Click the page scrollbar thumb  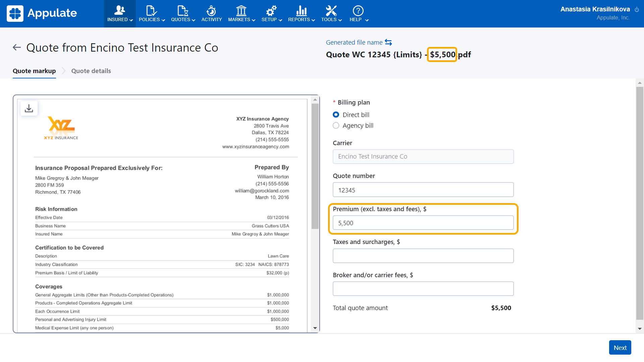click(x=640, y=203)
